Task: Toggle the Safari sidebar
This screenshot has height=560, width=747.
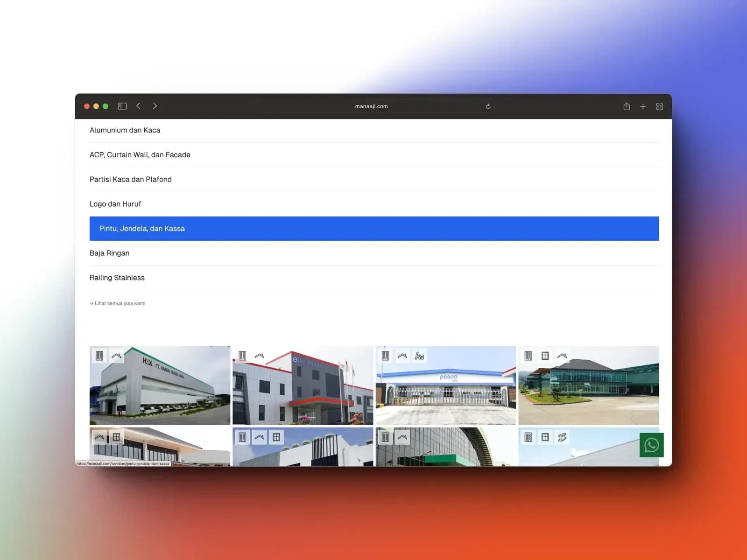Action: point(122,106)
